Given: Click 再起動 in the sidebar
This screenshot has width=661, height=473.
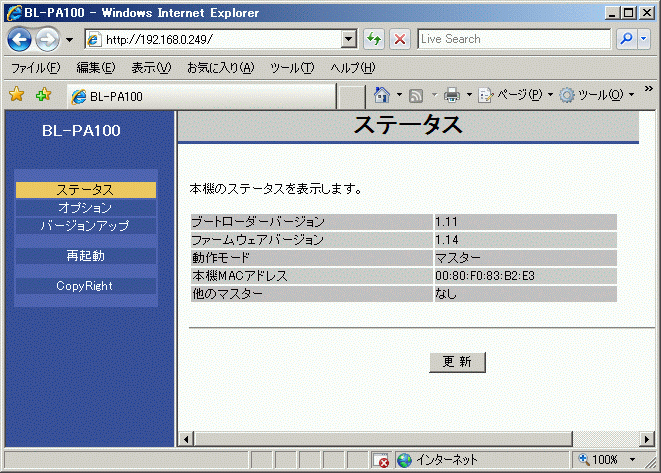Looking at the screenshot, I should point(86,255).
